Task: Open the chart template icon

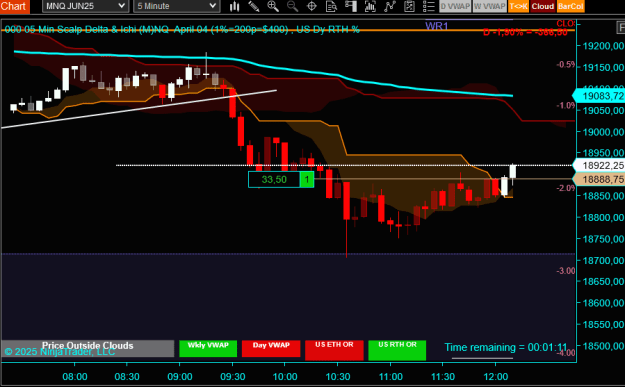Action: (409, 6)
